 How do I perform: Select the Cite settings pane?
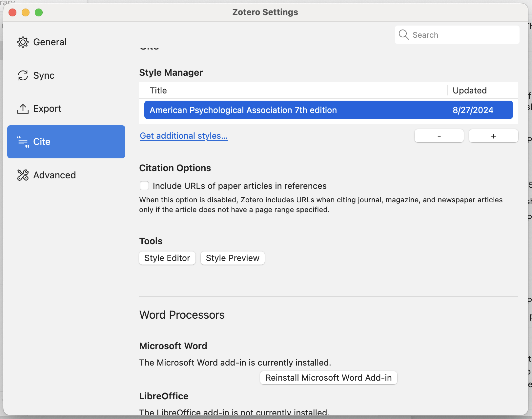coord(66,142)
